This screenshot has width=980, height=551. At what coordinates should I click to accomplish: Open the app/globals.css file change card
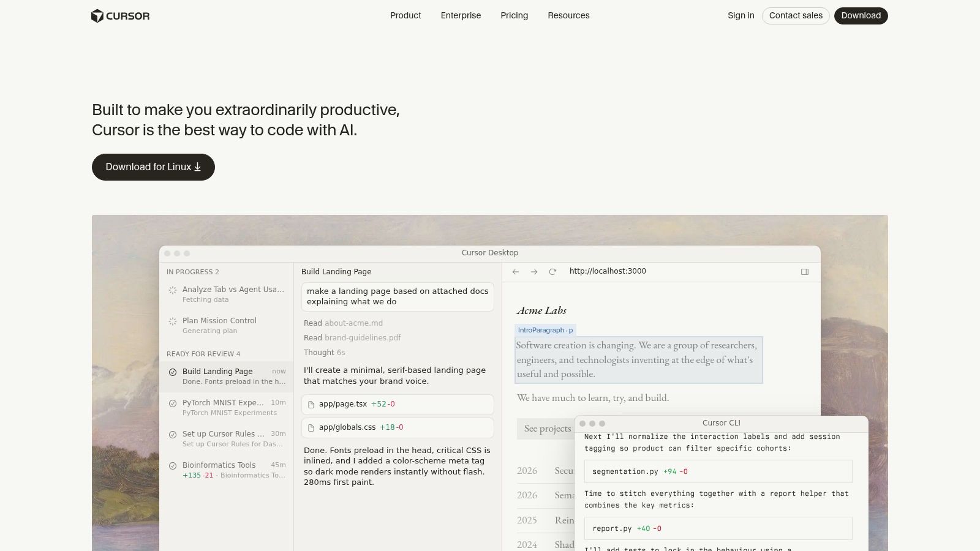(398, 428)
